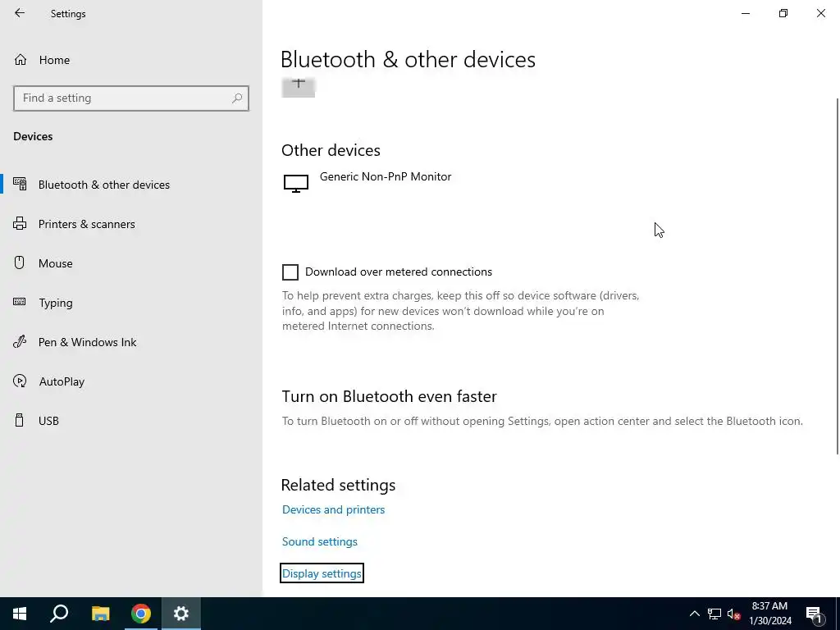This screenshot has height=630, width=840.
Task: Select Generic Non-PnP Monitor device
Action: [x=386, y=177]
